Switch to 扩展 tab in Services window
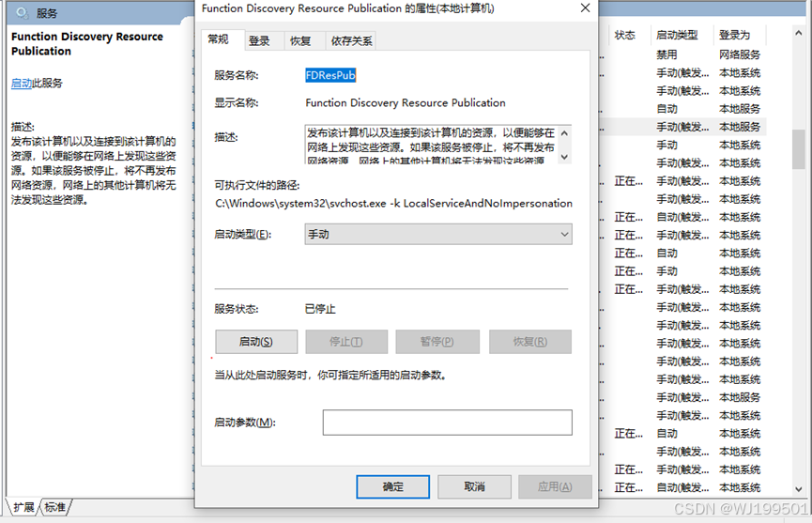The width and height of the screenshot is (812, 523). click(23, 507)
